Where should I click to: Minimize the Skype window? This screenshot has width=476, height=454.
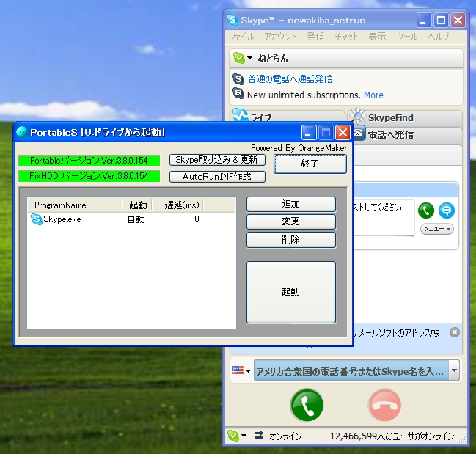pyautogui.click(x=424, y=21)
